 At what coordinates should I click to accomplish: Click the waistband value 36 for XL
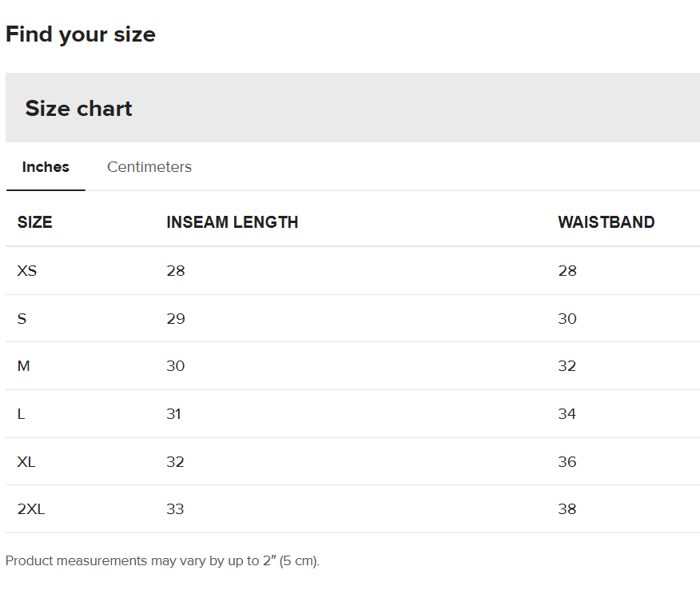point(567,462)
